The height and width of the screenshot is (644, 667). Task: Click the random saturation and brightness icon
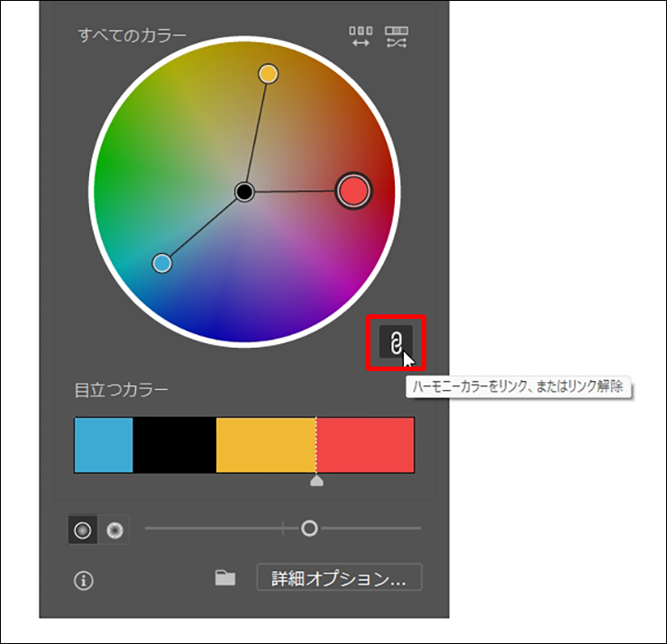[397, 37]
